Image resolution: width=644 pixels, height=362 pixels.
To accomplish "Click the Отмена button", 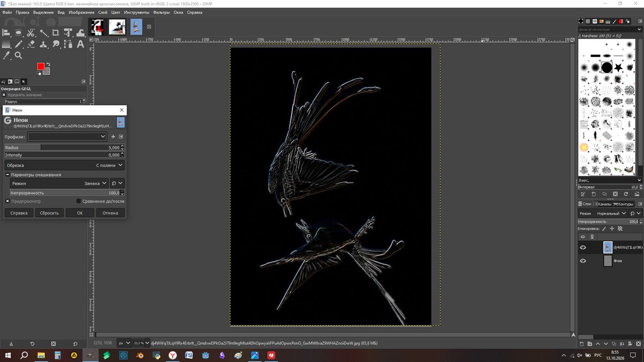I will click(x=111, y=213).
